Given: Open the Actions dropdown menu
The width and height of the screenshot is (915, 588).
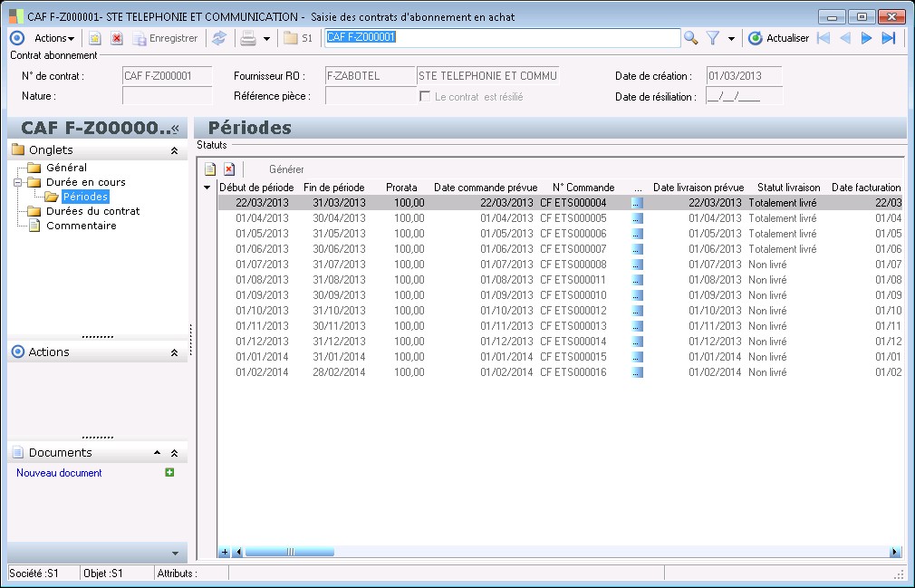Looking at the screenshot, I should click(54, 38).
